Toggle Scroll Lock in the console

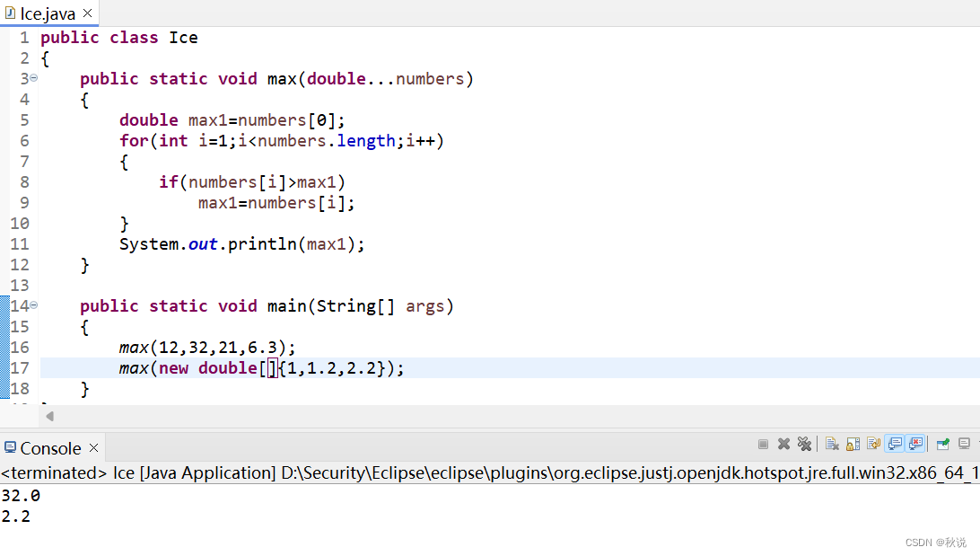click(853, 444)
